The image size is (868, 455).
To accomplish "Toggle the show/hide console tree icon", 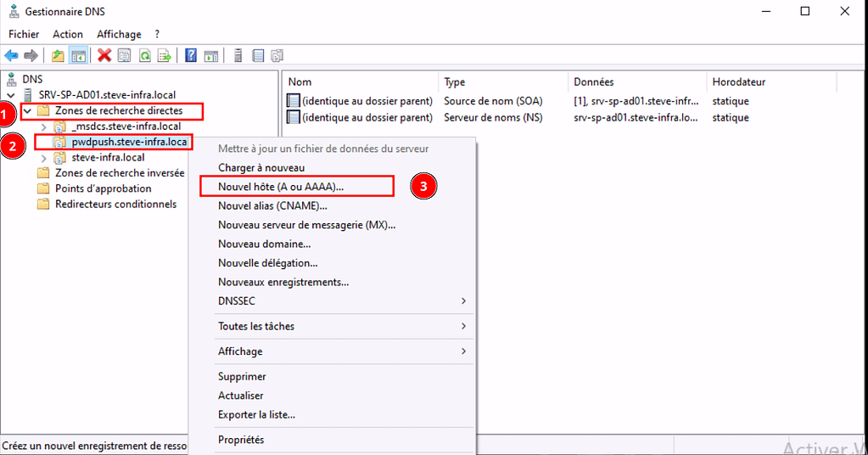I will click(x=78, y=56).
